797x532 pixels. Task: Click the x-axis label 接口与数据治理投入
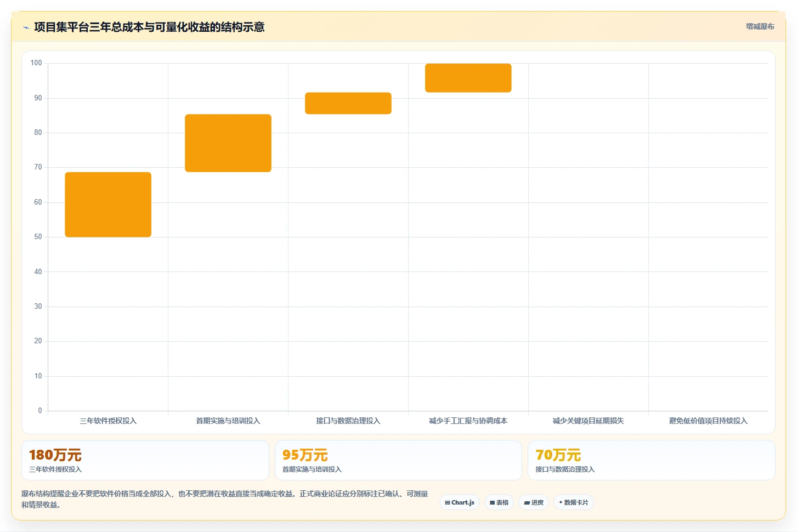point(348,421)
